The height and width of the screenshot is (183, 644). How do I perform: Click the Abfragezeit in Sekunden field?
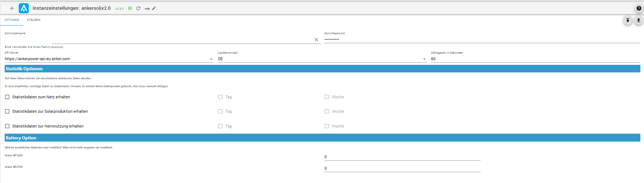point(535,59)
